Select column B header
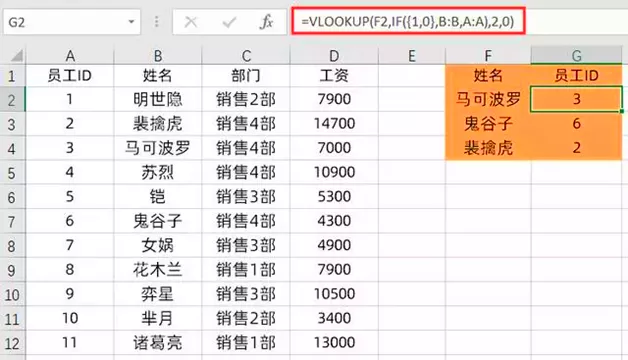 point(158,56)
